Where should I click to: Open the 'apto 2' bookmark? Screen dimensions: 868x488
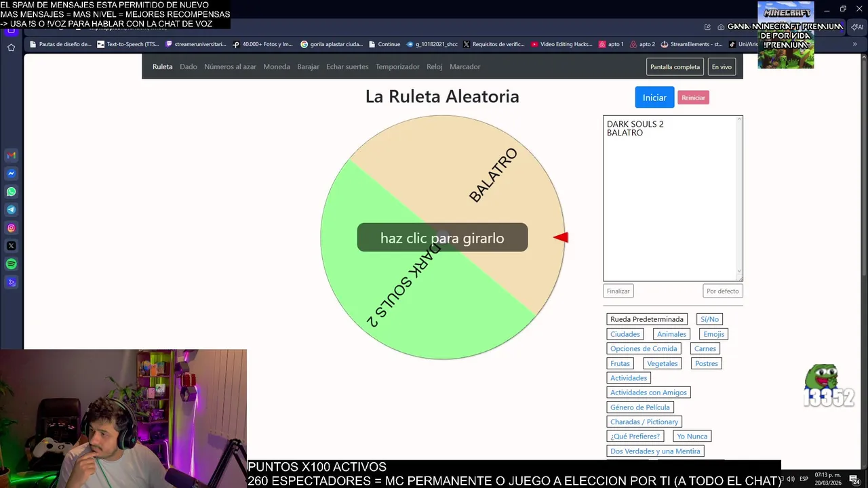642,44
